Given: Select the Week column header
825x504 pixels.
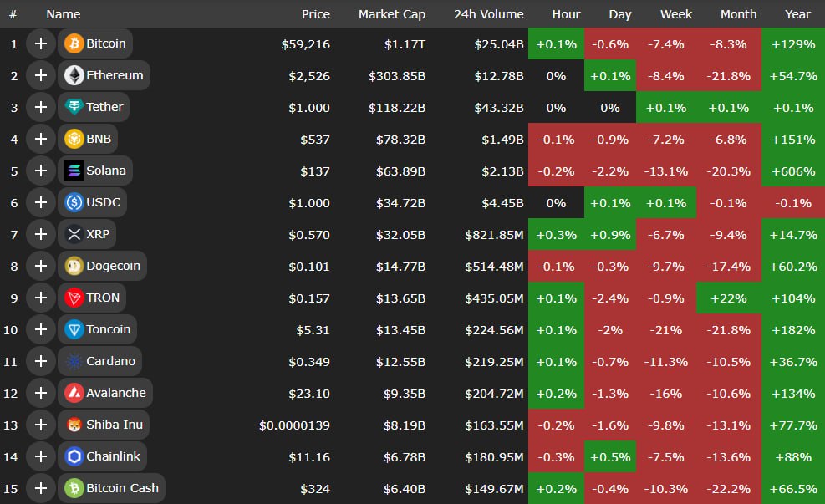Looking at the screenshot, I should pyautogui.click(x=676, y=14).
